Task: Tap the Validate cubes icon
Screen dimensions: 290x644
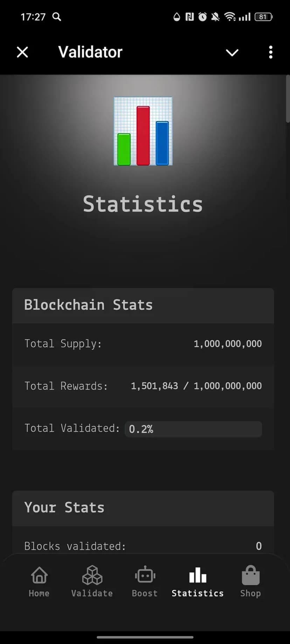Action: point(92,576)
